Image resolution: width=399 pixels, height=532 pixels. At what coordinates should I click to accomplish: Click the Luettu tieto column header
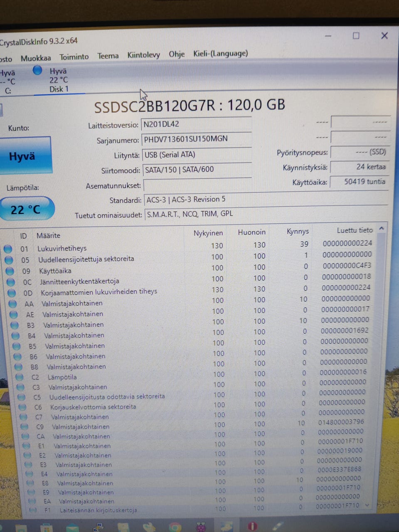pyautogui.click(x=355, y=230)
